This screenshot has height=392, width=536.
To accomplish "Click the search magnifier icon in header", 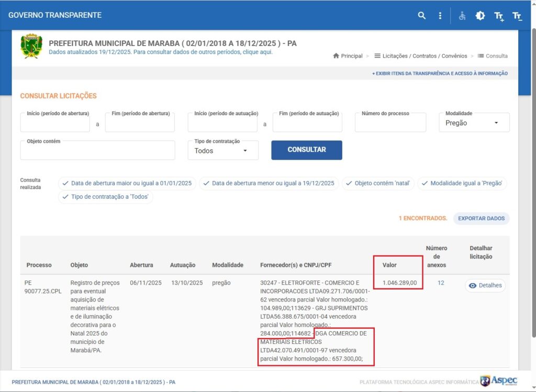I will pos(421,16).
